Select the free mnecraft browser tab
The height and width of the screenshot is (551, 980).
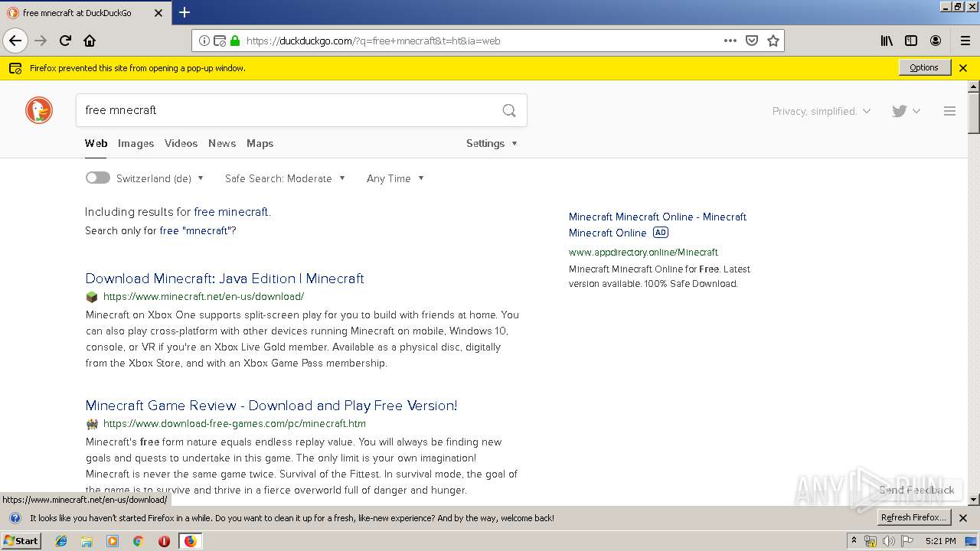pyautogui.click(x=86, y=13)
